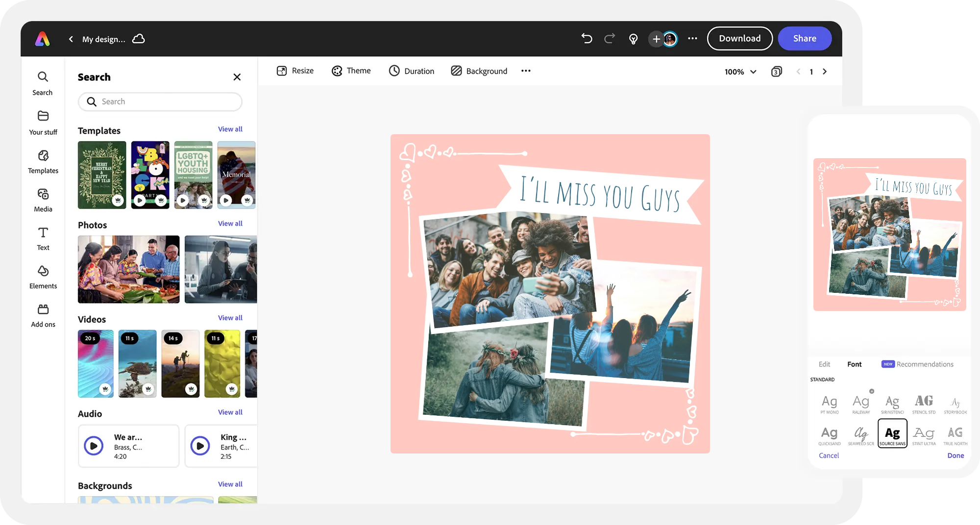The height and width of the screenshot is (525, 980).
Task: Open the toolbar overflow ellipsis menu
Action: click(526, 71)
